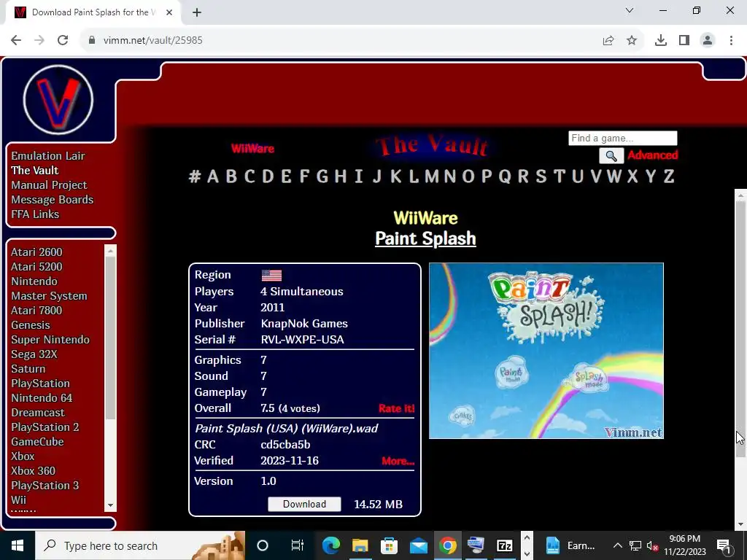The width and height of the screenshot is (747, 560).
Task: Launch Microsoft Edge from taskbar
Action: [331, 545]
